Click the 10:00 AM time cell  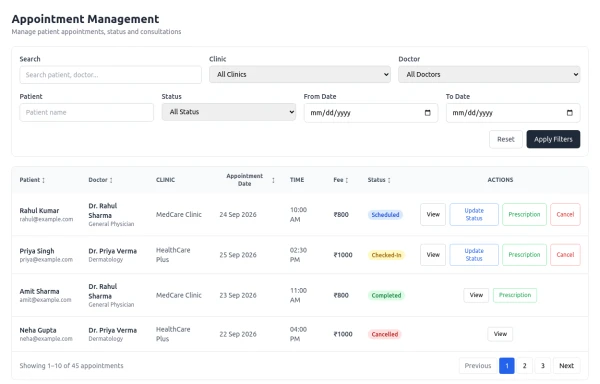pyautogui.click(x=298, y=215)
